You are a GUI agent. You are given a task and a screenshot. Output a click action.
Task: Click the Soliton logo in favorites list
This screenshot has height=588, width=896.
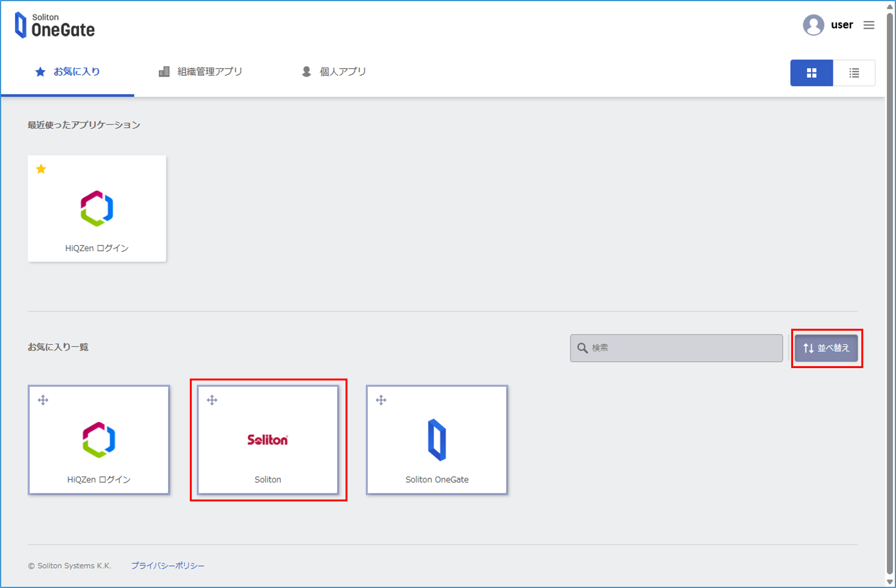(268, 440)
